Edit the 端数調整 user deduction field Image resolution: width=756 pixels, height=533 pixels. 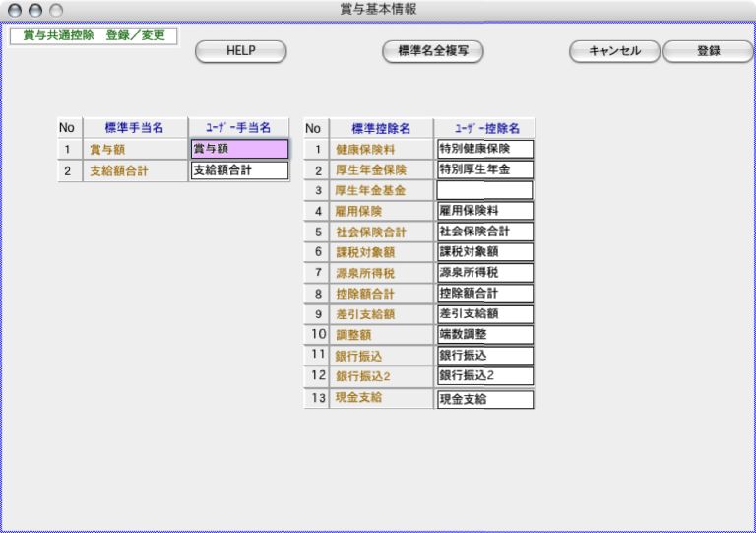(x=484, y=335)
